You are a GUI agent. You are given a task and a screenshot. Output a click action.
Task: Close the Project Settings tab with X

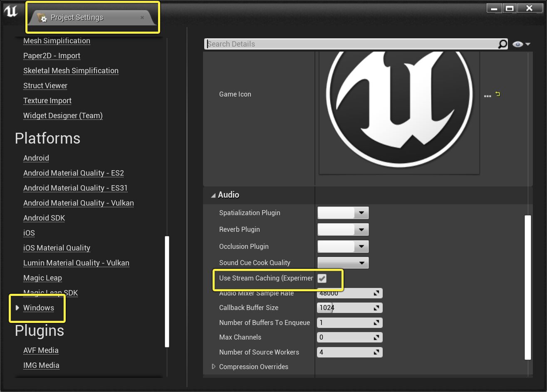tap(142, 17)
